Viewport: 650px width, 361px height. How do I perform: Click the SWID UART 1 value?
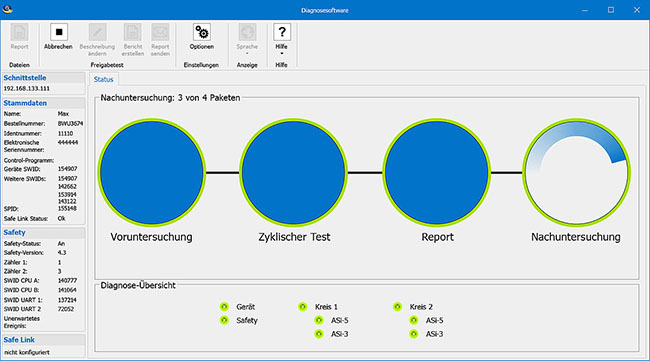click(x=67, y=300)
